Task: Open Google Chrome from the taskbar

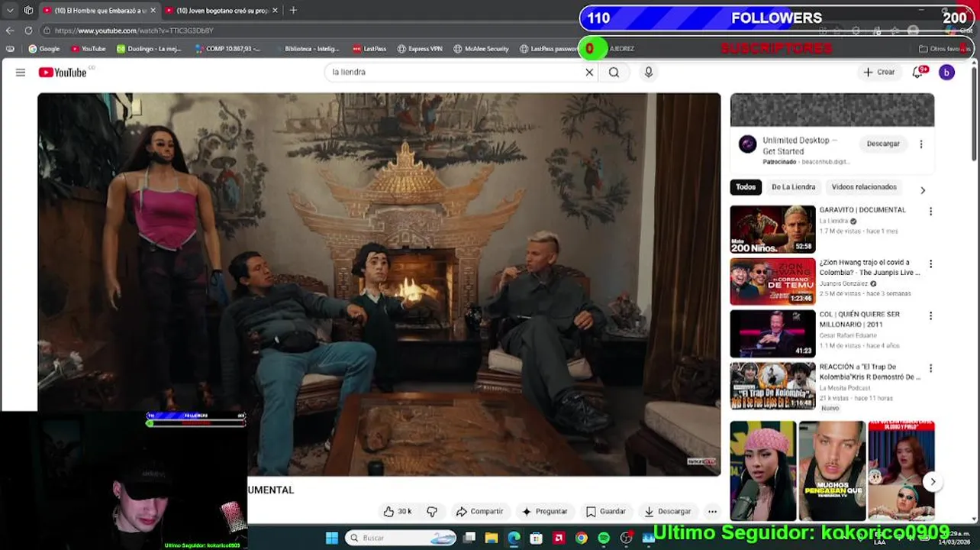Action: point(582,538)
